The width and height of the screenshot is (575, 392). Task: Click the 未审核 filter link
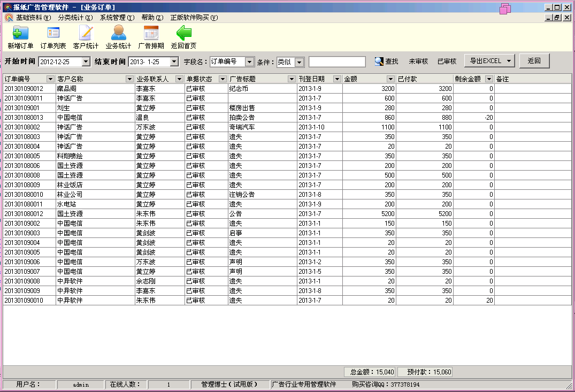(418, 62)
